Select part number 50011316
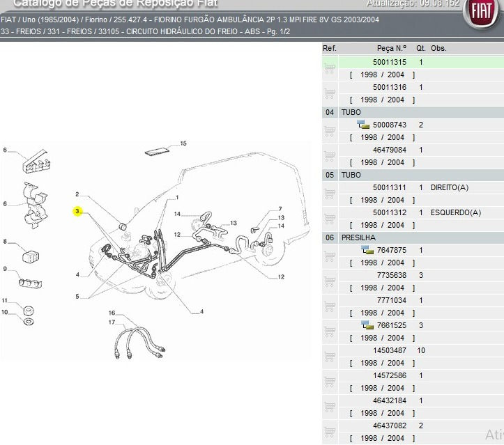 (390, 87)
